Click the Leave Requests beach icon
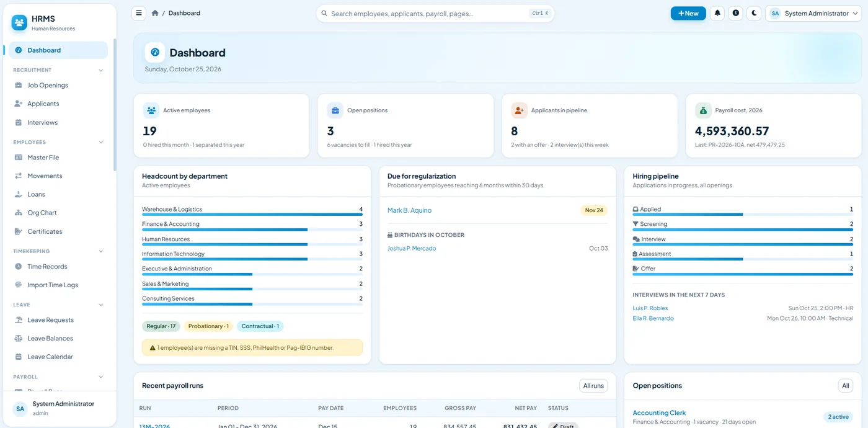 coord(19,320)
